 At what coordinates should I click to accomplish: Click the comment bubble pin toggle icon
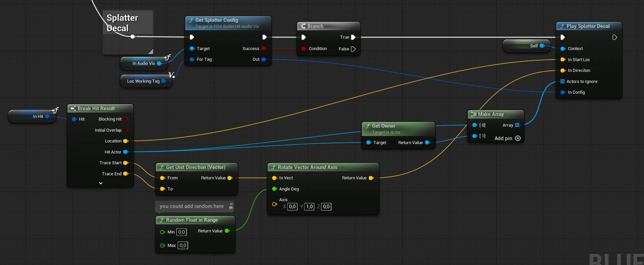coord(231,204)
